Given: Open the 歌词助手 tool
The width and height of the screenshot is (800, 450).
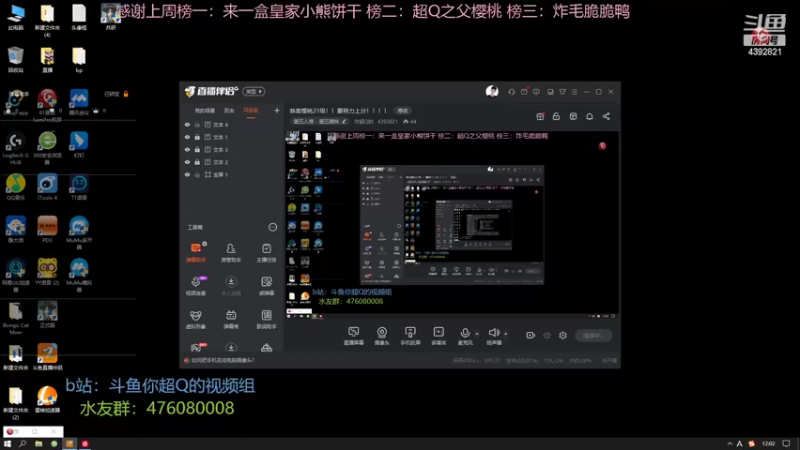Looking at the screenshot, I should 266,319.
